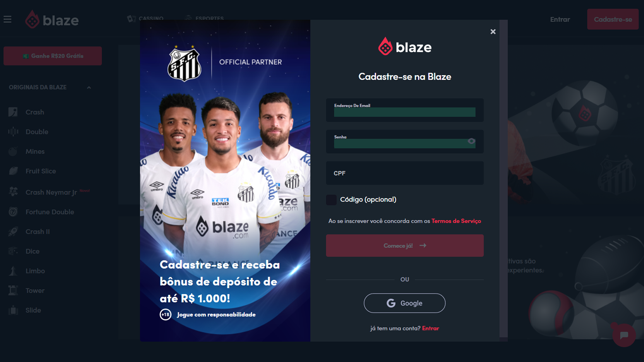Open the hamburger menu icon
The width and height of the screenshot is (644, 362).
point(7,19)
